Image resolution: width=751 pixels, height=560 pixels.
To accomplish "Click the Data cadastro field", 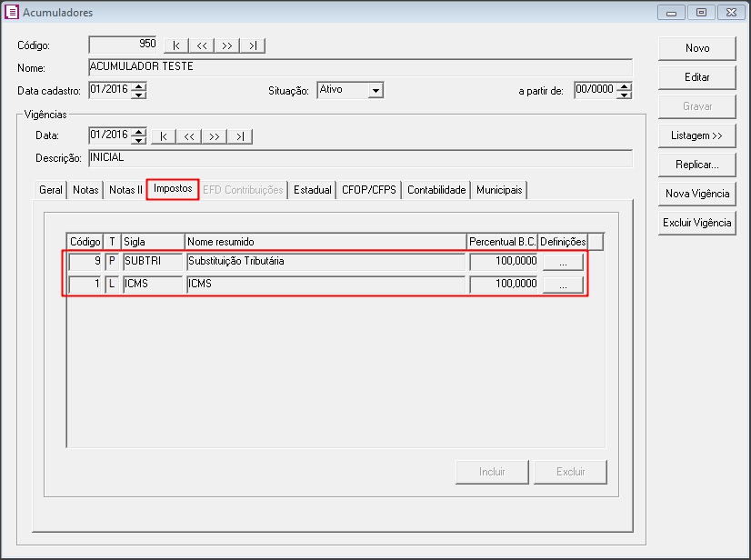I will [111, 90].
